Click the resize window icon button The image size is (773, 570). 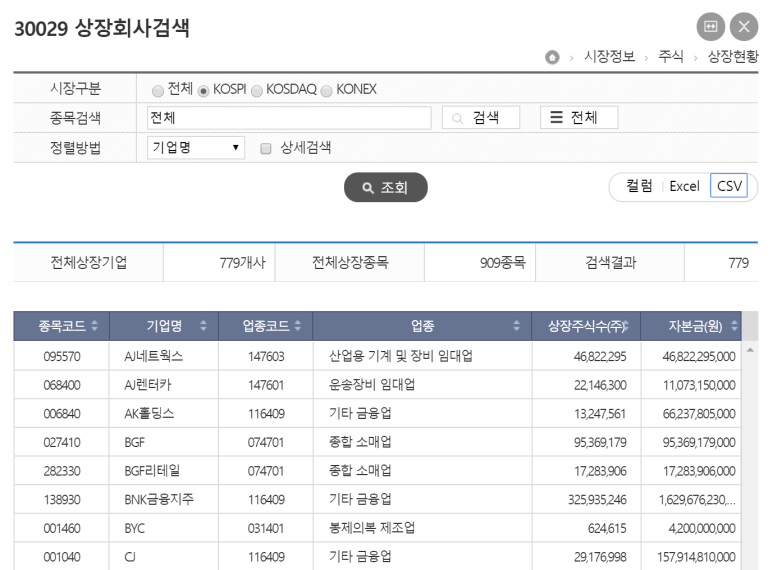[710, 27]
